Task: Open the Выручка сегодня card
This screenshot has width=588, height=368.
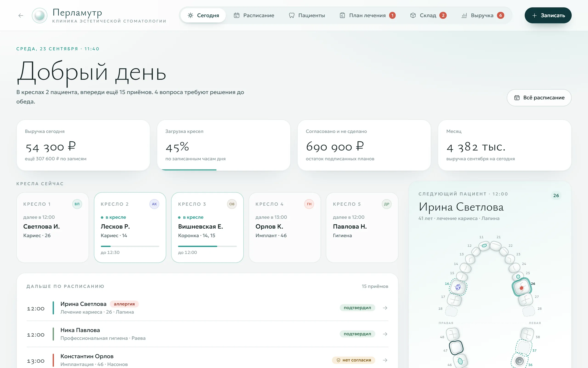Action: (x=83, y=145)
